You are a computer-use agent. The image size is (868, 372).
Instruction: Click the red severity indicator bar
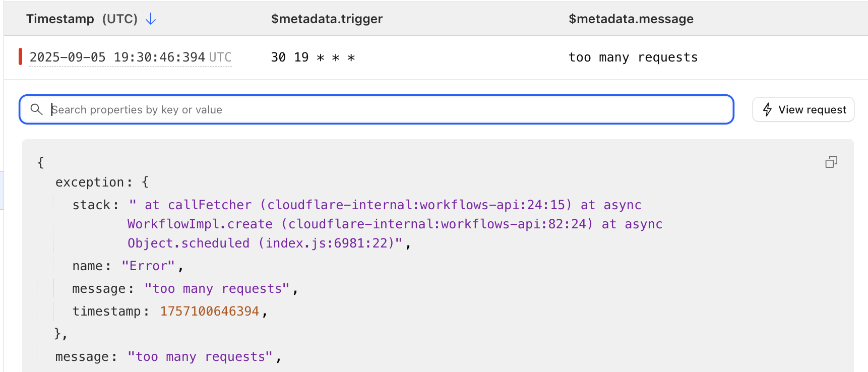(20, 57)
